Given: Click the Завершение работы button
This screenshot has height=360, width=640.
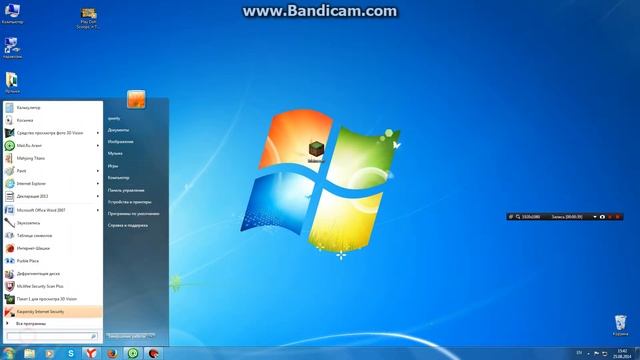Looking at the screenshot, I should [x=127, y=336].
